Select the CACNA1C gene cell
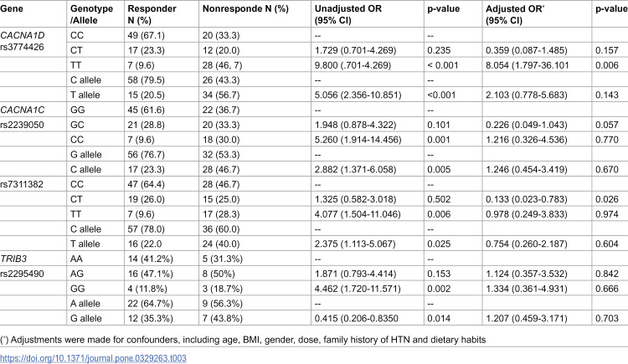The height and width of the screenshot is (364, 628). click(23, 110)
